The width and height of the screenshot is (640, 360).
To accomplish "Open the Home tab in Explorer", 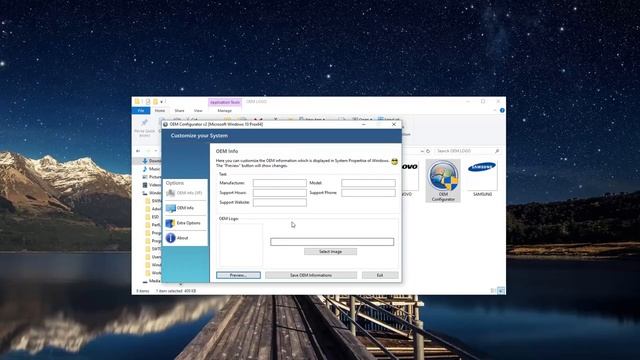I will point(160,111).
